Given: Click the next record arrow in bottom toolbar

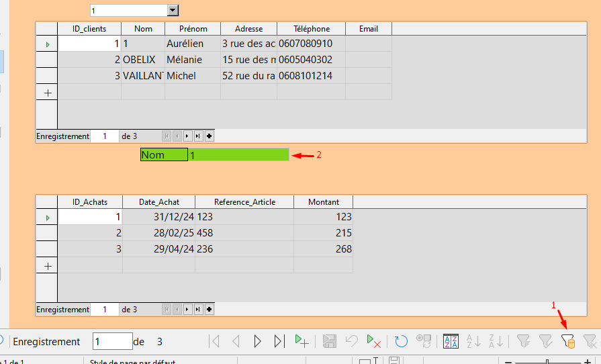Looking at the screenshot, I should [x=257, y=341].
